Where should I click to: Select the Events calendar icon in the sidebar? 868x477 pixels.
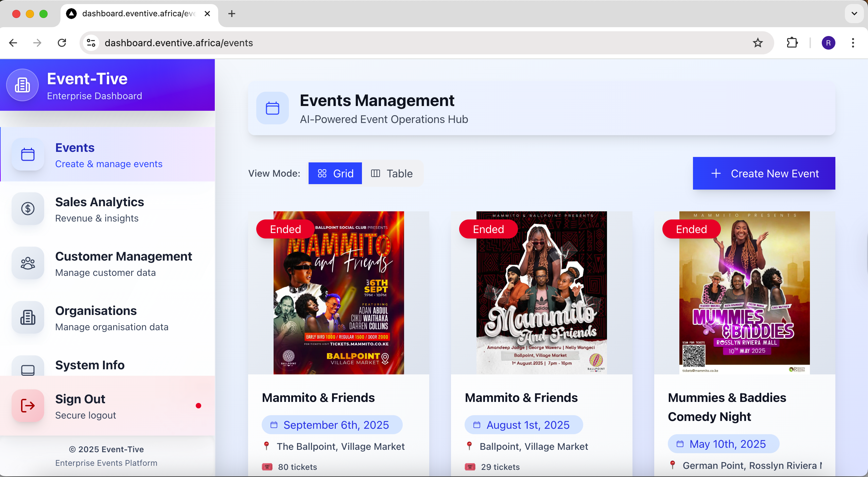tap(28, 155)
